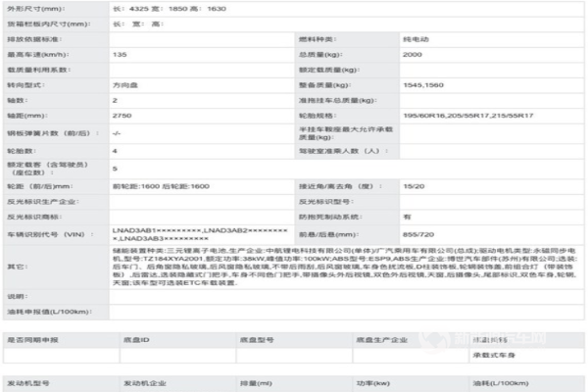
Task: Click the 其它 row label
Action: [18, 267]
